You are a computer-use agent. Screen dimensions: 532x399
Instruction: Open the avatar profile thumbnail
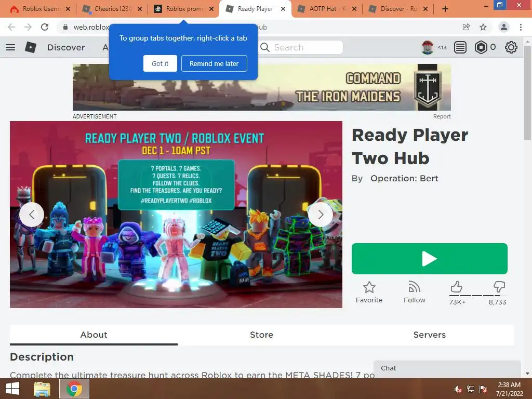[x=428, y=47]
